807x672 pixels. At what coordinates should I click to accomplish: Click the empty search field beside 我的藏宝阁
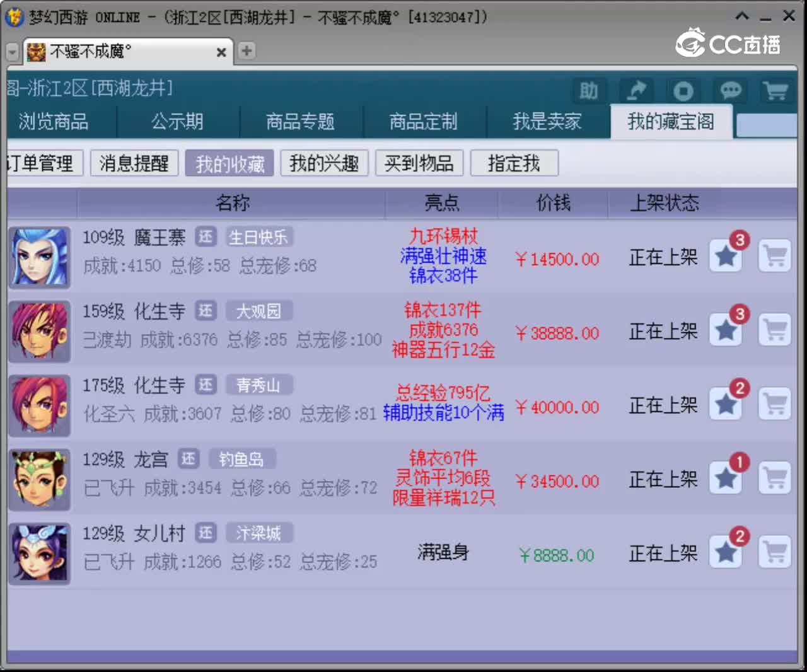pyautogui.click(x=767, y=125)
